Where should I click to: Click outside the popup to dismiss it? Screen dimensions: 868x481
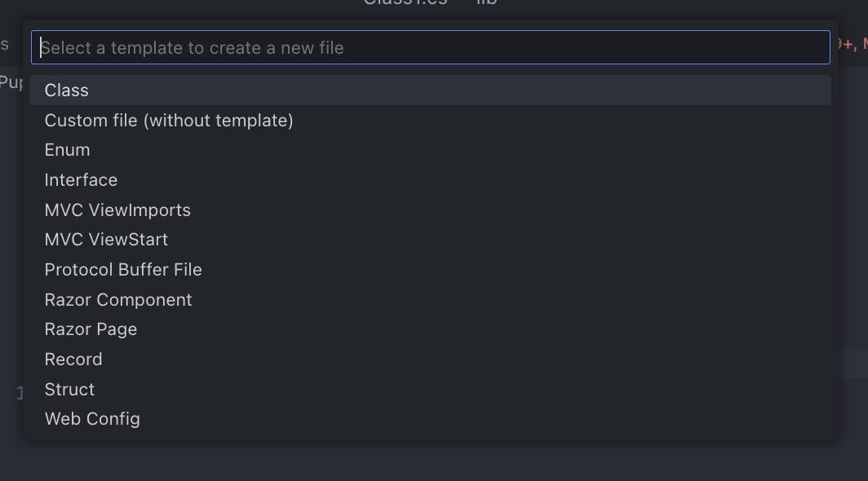[x=432, y=466]
